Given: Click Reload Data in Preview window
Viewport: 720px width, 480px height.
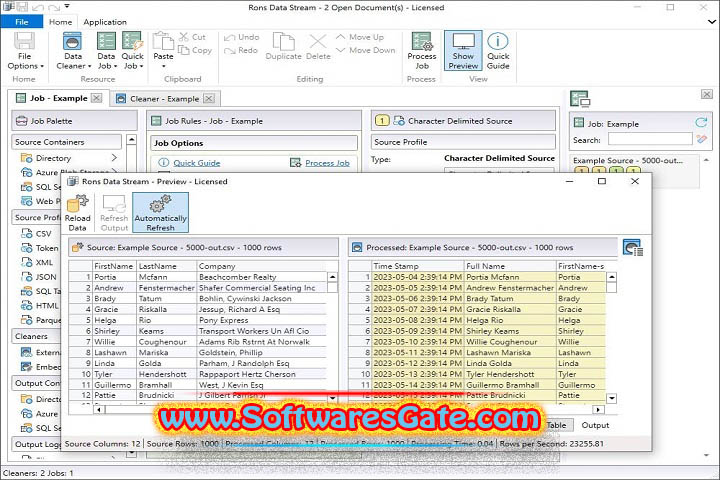Looking at the screenshot, I should (77, 212).
